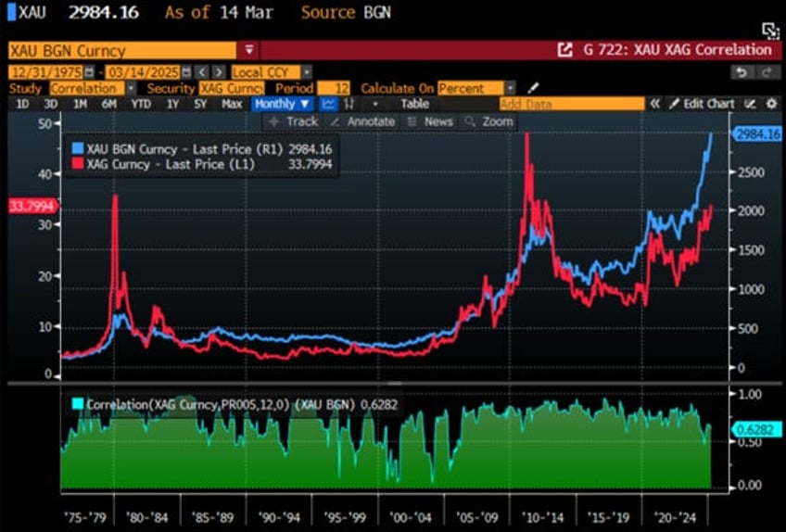Select the 6M range tab
Screen dimensions: 786x532
[108, 104]
